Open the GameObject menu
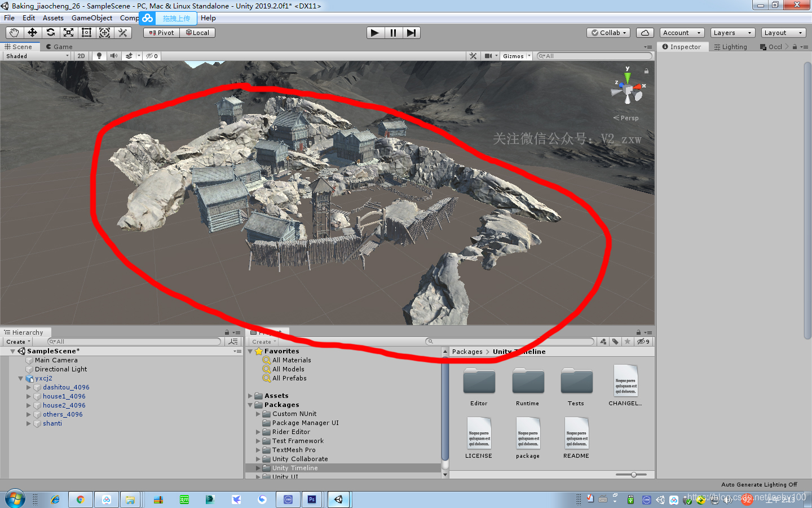 tap(92, 18)
